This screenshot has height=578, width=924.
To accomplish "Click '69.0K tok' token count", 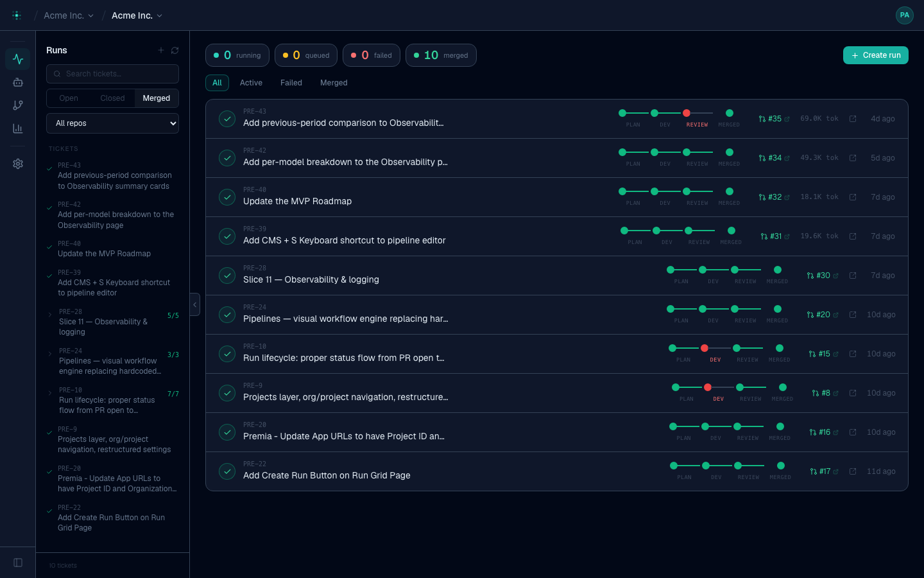I will [819, 119].
